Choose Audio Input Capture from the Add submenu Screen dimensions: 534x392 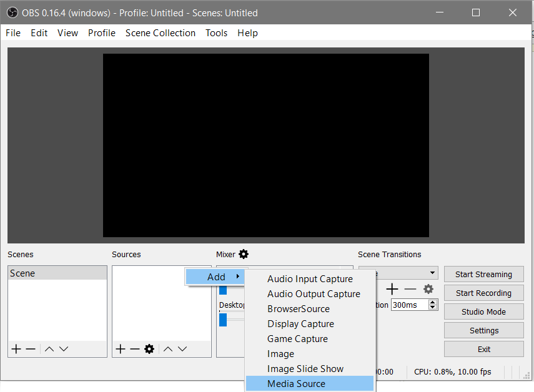(310, 279)
